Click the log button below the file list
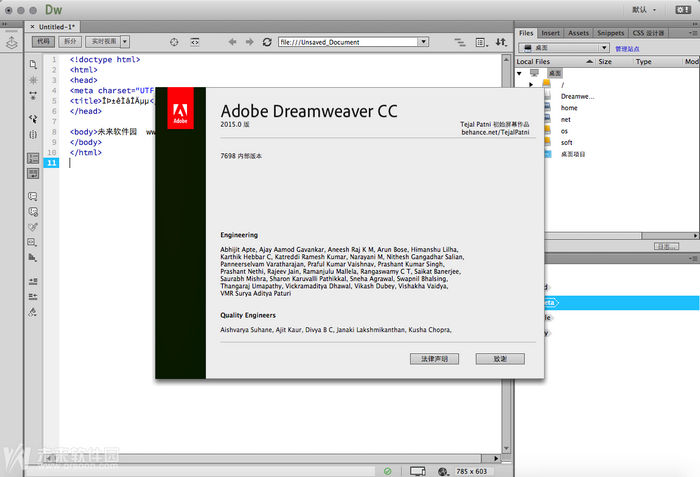700x477 pixels. pos(667,246)
